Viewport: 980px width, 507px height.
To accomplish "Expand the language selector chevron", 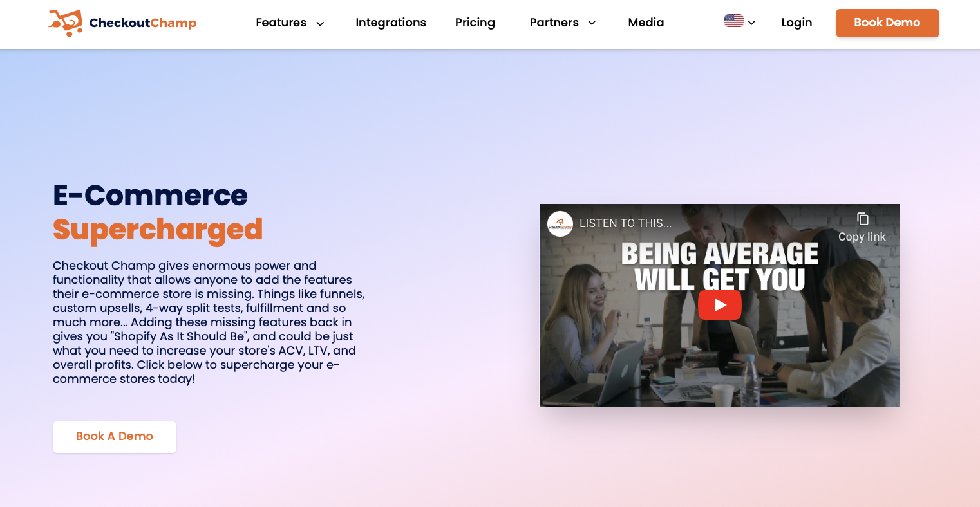I will coord(751,23).
